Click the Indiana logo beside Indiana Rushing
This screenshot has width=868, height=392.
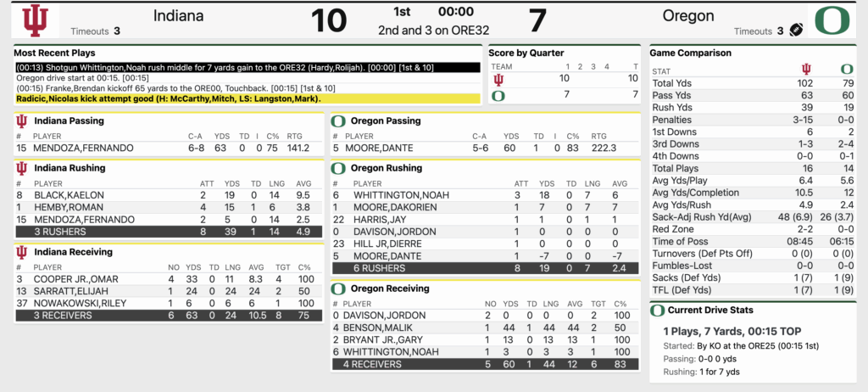[x=22, y=168]
